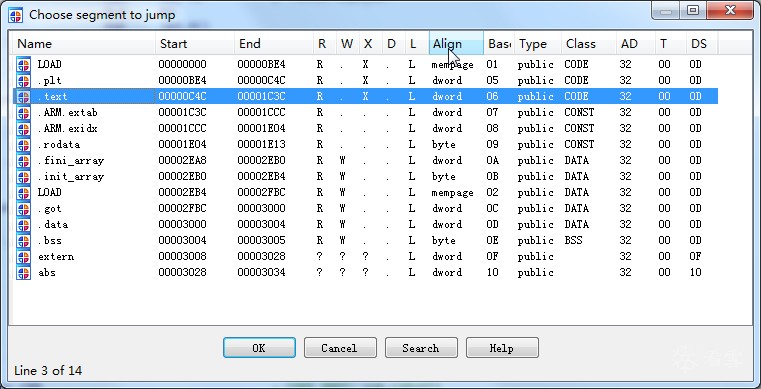Sort by the Type column header
761x389 pixels.
[538, 44]
